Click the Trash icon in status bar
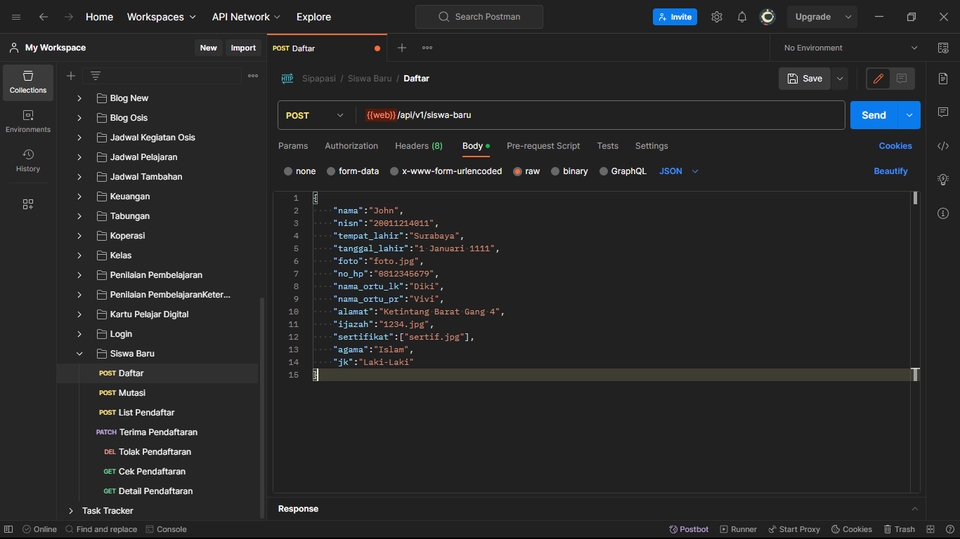Image resolution: width=960 pixels, height=539 pixels. click(x=898, y=529)
